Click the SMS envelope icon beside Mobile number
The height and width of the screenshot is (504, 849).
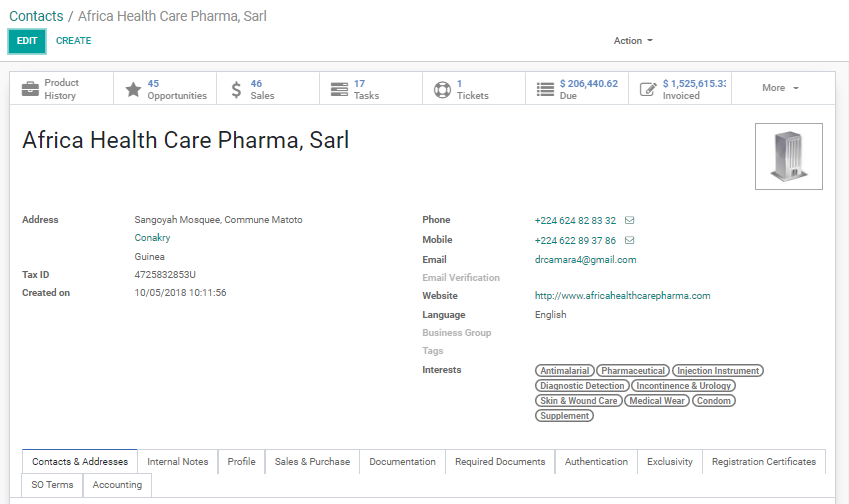pyautogui.click(x=630, y=240)
